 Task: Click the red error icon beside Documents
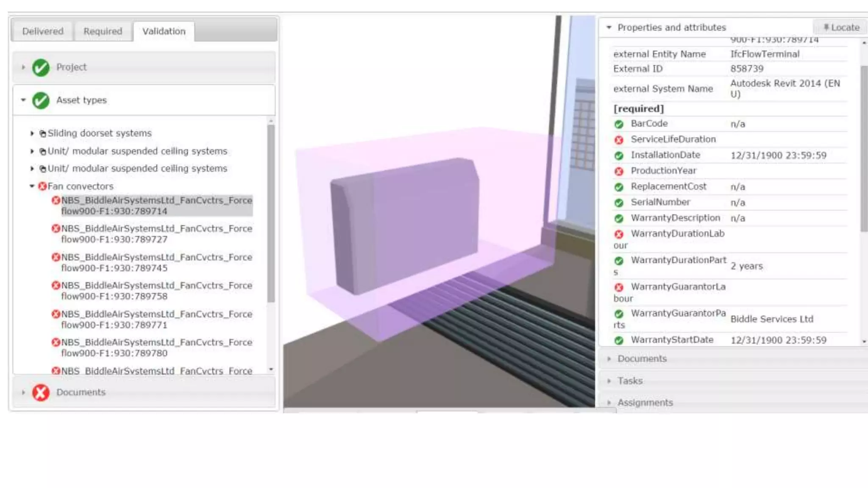pos(41,392)
